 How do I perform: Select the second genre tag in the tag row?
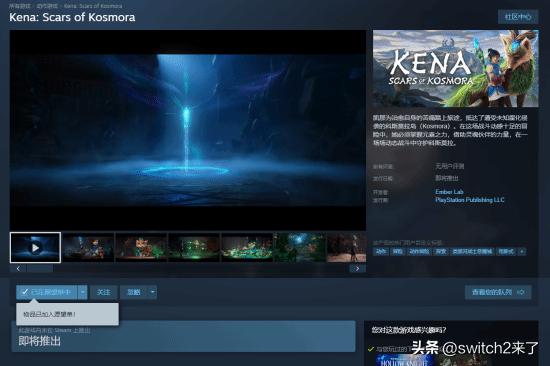(397, 251)
